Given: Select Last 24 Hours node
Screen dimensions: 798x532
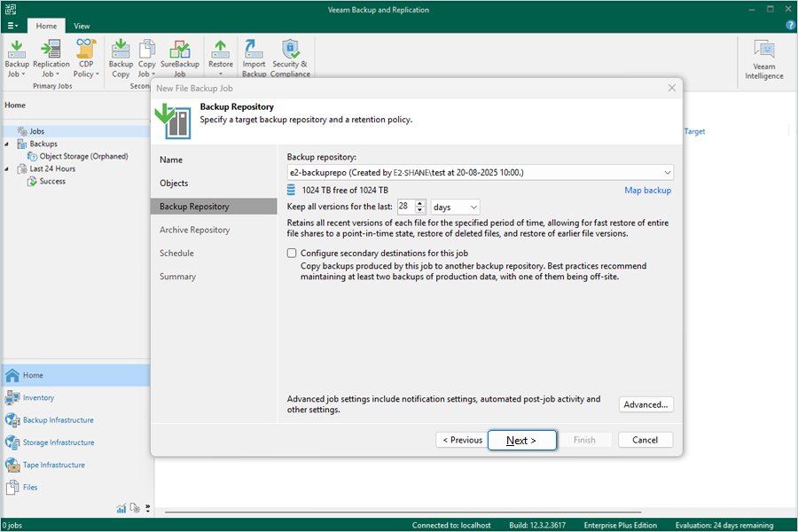Looking at the screenshot, I should tap(52, 168).
